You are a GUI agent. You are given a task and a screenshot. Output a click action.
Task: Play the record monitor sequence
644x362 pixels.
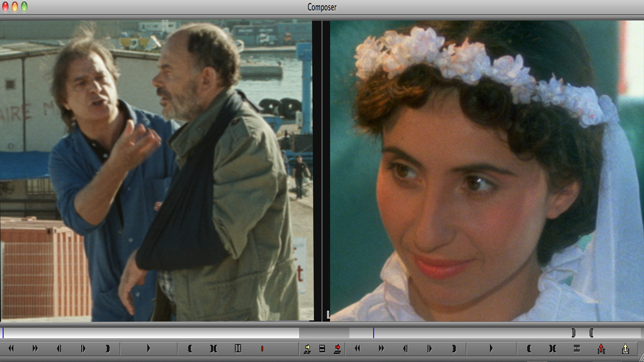click(491, 348)
